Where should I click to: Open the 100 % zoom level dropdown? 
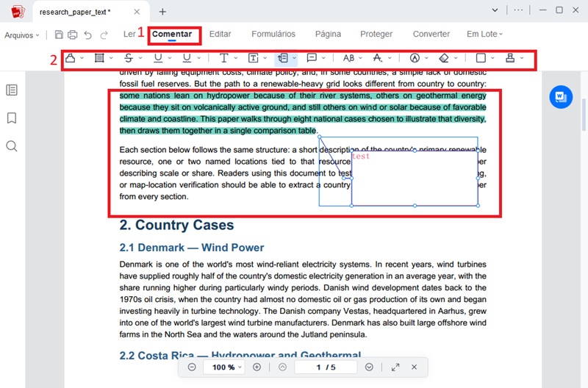coord(224,367)
